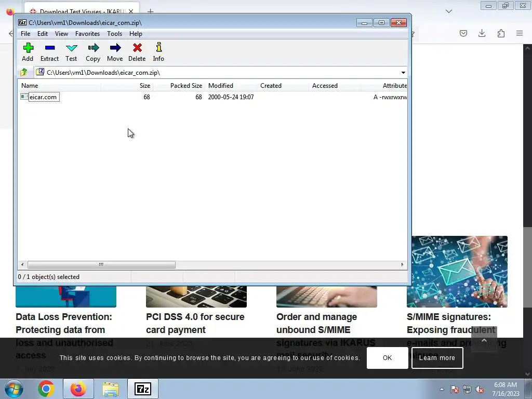Viewport: 532px width, 399px height.
Task: Sort by the Modified column header
Action: 231,86
